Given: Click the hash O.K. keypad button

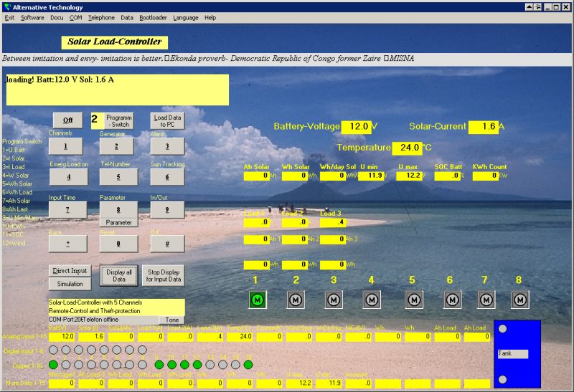Looking at the screenshot, I should coord(167,244).
